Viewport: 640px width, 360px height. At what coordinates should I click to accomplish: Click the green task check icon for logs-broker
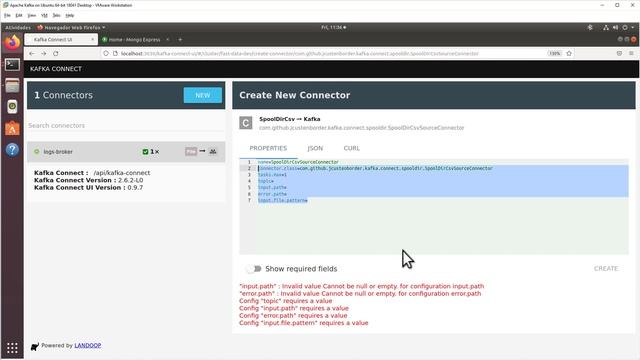coord(145,152)
